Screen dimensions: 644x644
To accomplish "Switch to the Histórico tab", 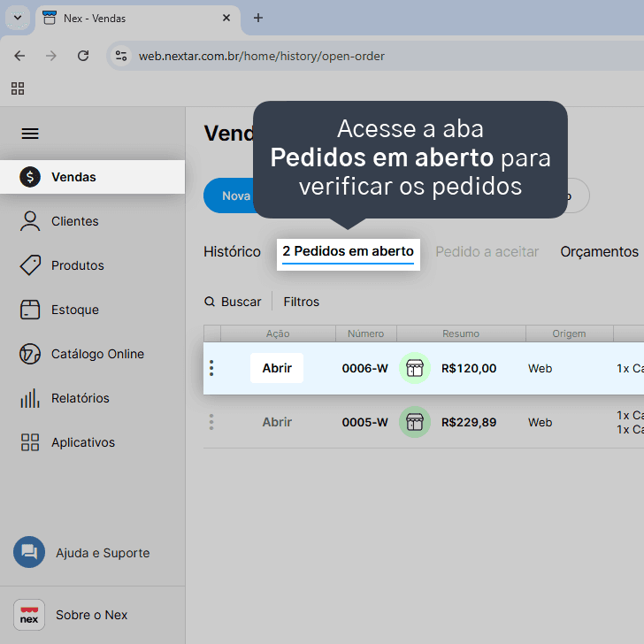I will [x=232, y=251].
